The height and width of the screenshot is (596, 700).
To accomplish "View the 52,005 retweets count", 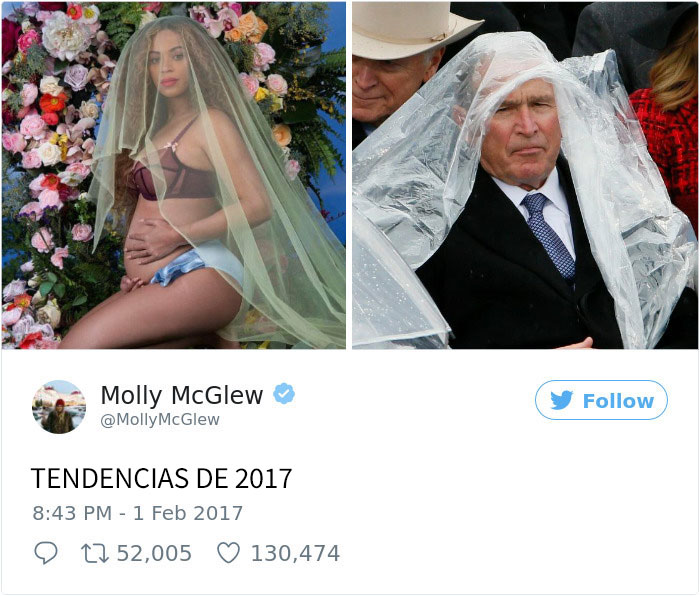I will (x=154, y=553).
